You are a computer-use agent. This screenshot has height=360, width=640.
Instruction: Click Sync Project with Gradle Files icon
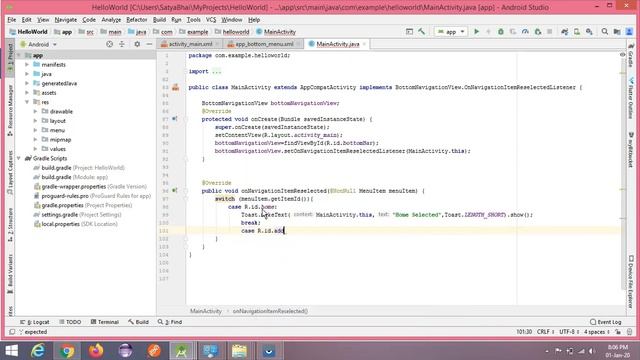(x=564, y=31)
